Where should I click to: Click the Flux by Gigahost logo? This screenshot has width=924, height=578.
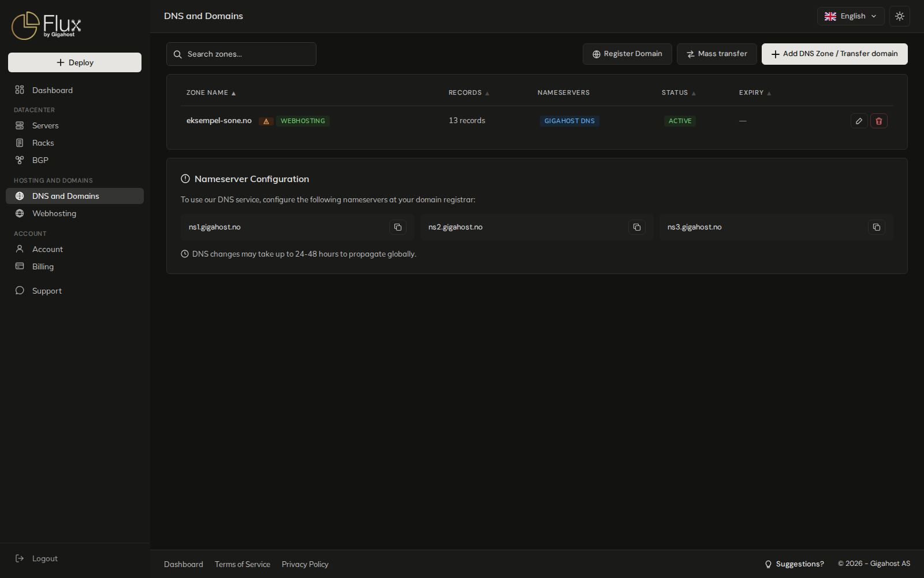click(46, 26)
